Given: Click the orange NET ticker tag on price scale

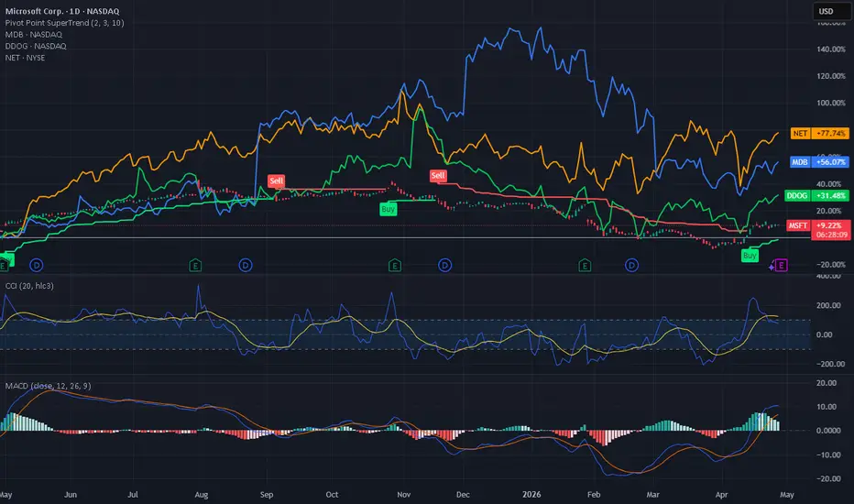Looking at the screenshot, I should [800, 134].
